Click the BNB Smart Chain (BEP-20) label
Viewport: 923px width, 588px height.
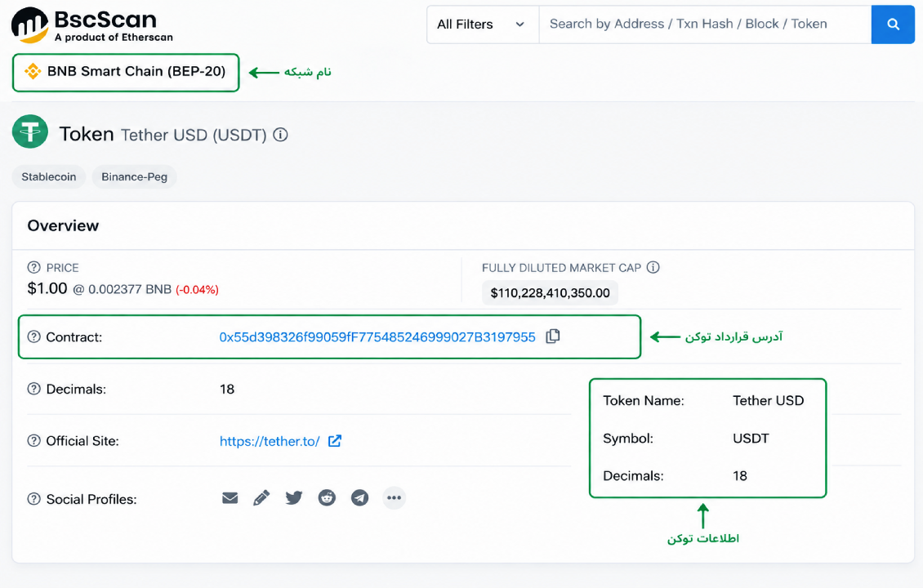tap(136, 71)
